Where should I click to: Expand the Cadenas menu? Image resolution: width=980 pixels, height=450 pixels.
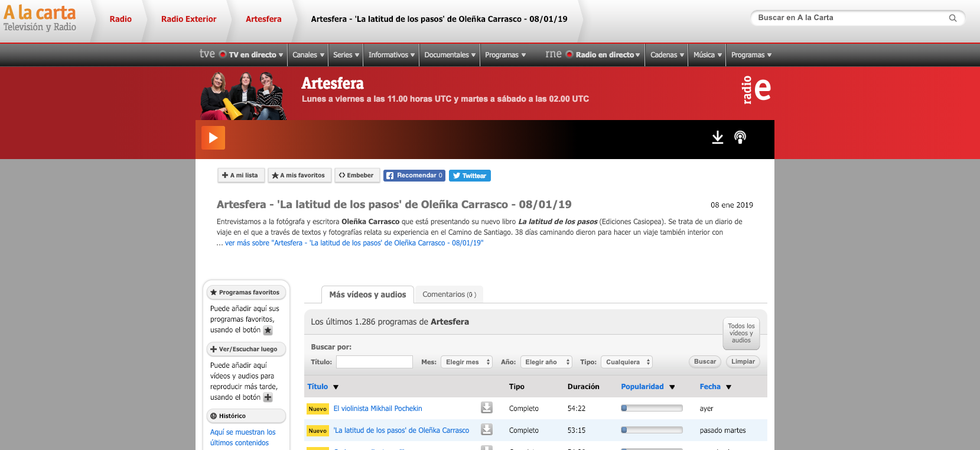pos(668,55)
